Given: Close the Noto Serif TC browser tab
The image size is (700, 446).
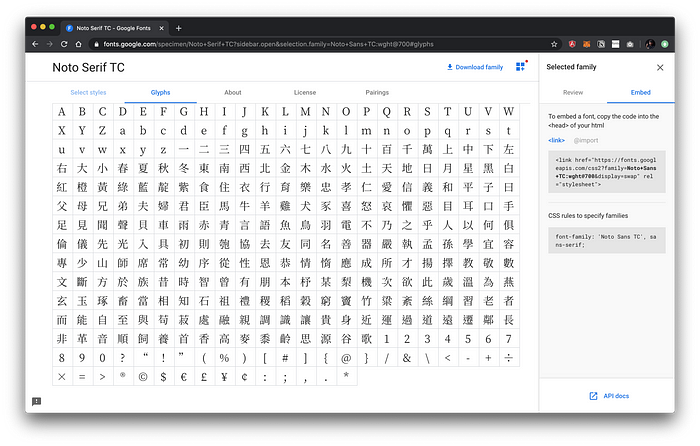Looking at the screenshot, I should 162,28.
